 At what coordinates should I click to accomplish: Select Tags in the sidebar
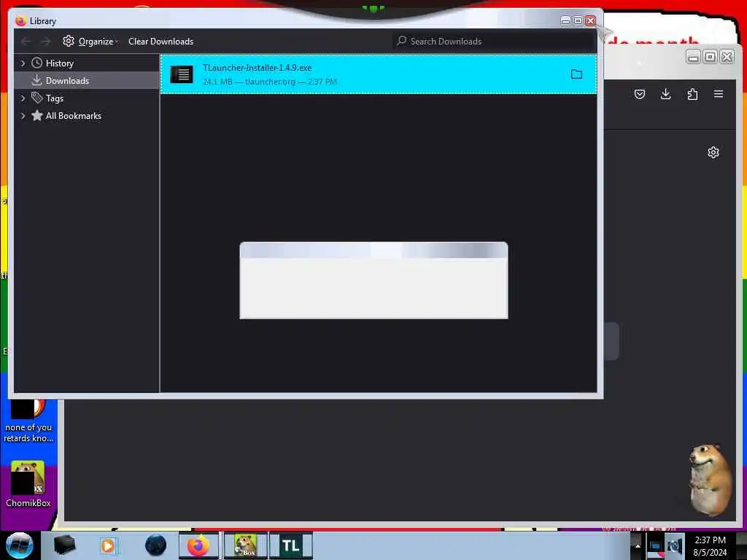[54, 98]
